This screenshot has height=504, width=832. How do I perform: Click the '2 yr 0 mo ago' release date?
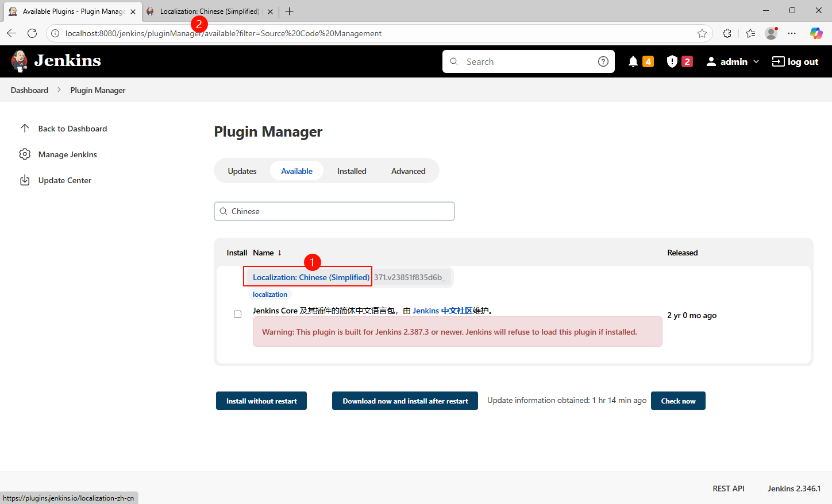692,315
